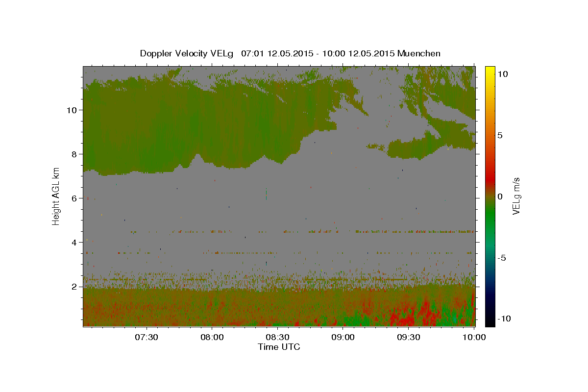Click the colorbar label '5'
The height and width of the screenshot is (392, 588).
click(500, 135)
